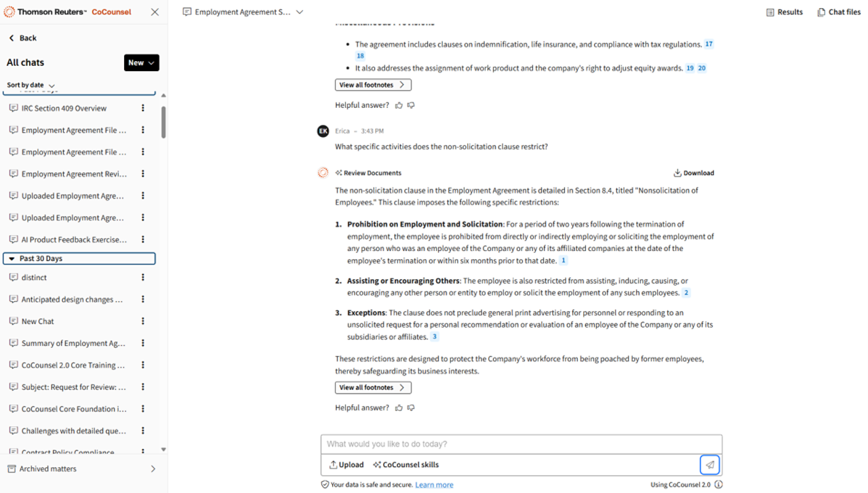Collapse the Past 30 Days chat group

coord(12,258)
